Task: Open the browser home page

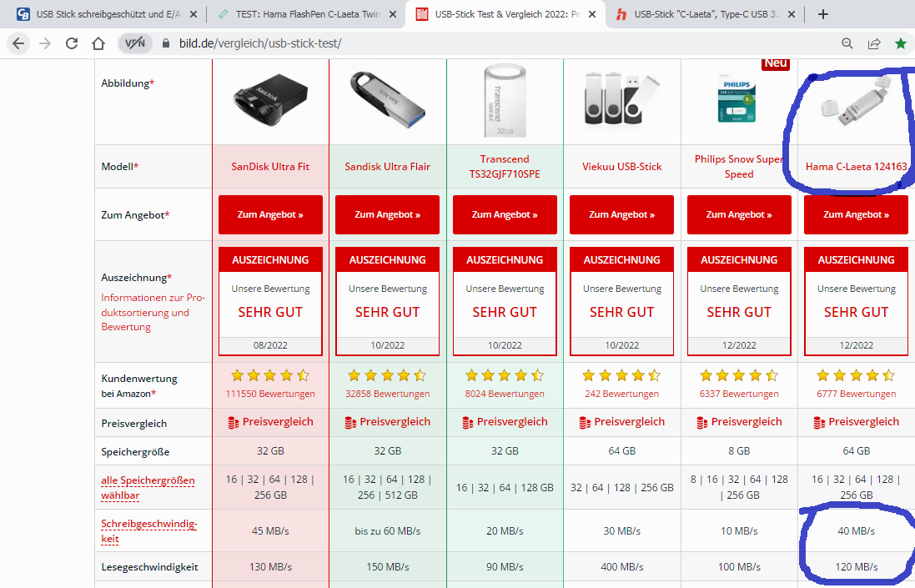Action: (98, 43)
